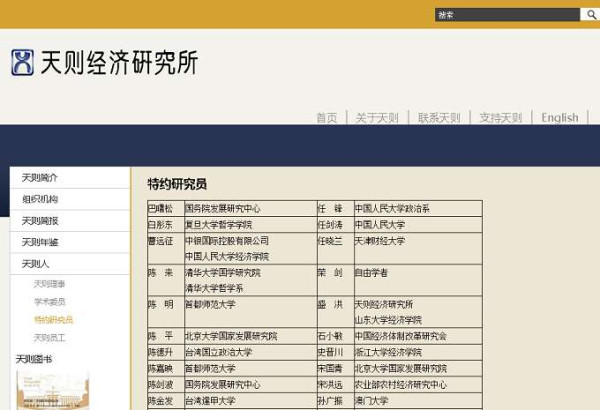Click the 天则经济研究所 site title
The width and height of the screenshot is (600, 410).
click(x=119, y=62)
